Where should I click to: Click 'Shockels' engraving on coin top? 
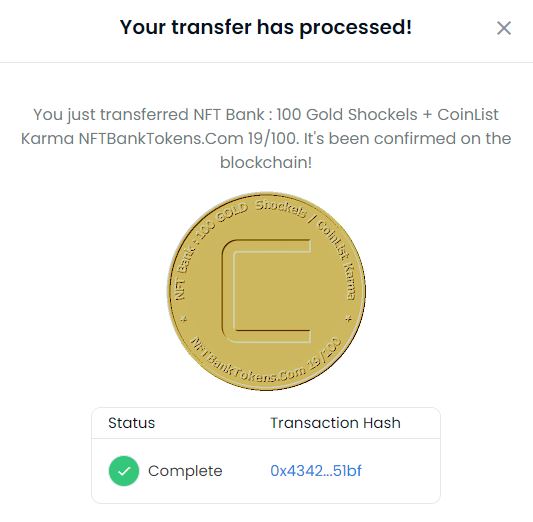pyautogui.click(x=281, y=208)
